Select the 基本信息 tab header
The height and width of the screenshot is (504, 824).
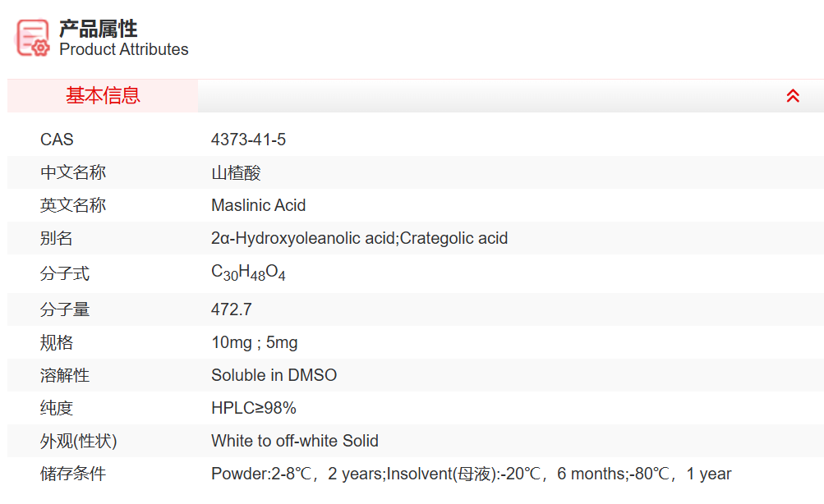pyautogui.click(x=103, y=96)
